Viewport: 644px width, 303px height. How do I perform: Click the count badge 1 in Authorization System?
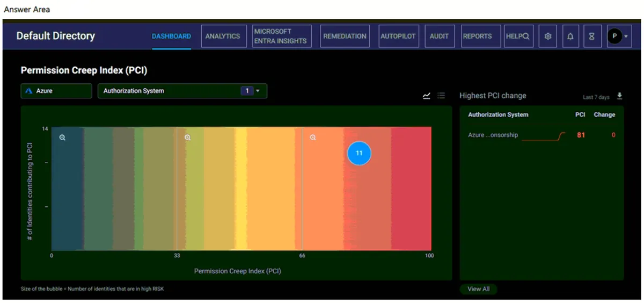click(x=247, y=91)
